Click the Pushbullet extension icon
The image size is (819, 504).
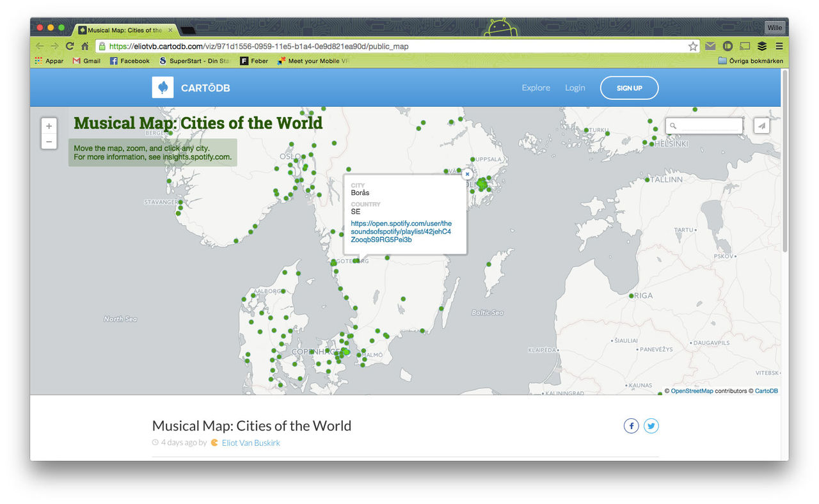coord(728,46)
